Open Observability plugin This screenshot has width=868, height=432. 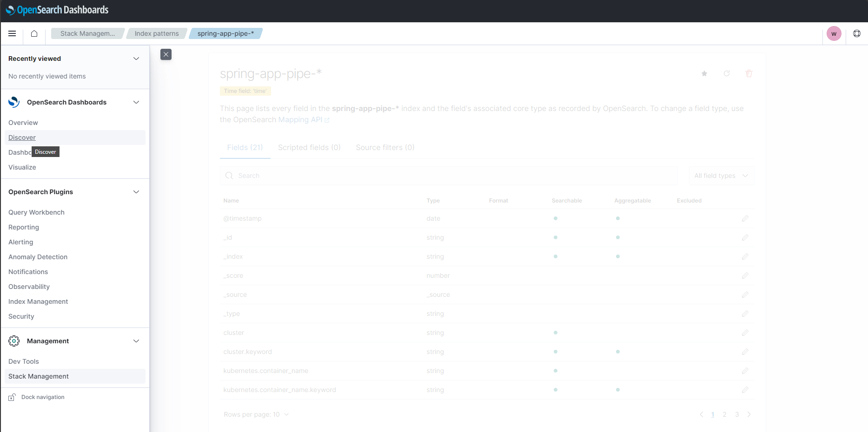click(29, 287)
